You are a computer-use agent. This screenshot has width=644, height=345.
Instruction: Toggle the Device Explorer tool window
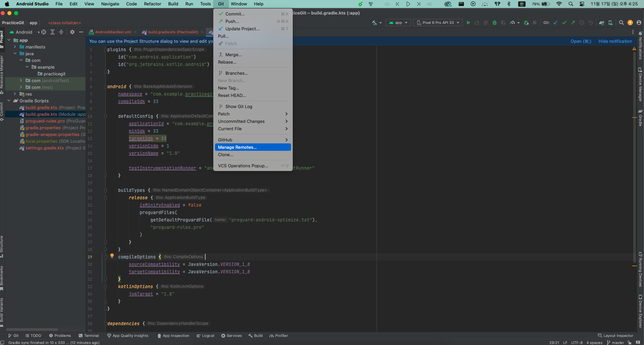640,311
